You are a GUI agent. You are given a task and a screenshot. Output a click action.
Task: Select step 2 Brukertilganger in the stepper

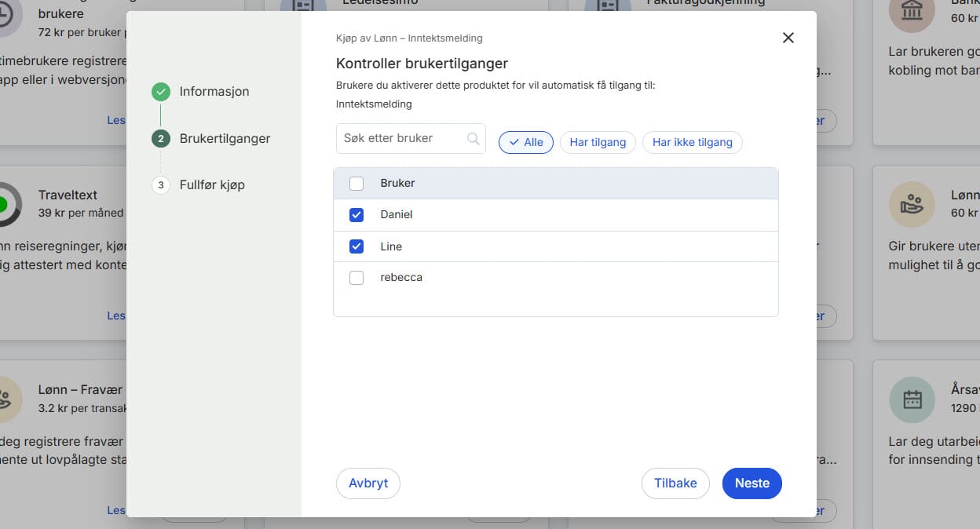coord(210,138)
